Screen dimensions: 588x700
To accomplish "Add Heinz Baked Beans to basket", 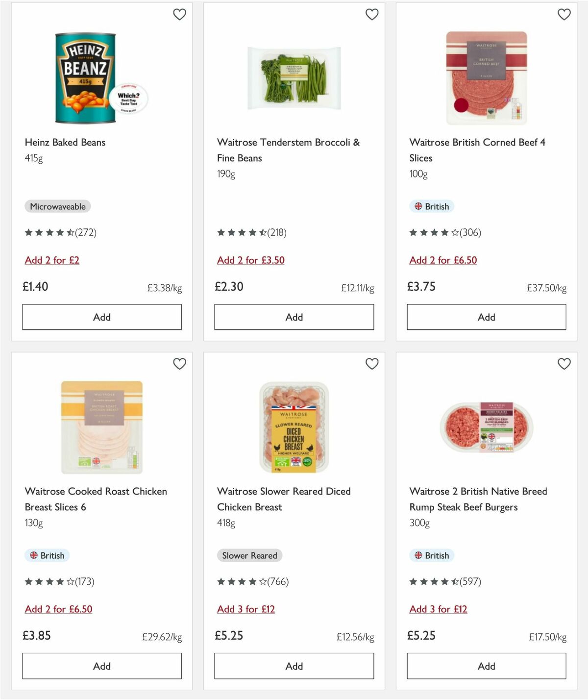I will (101, 317).
